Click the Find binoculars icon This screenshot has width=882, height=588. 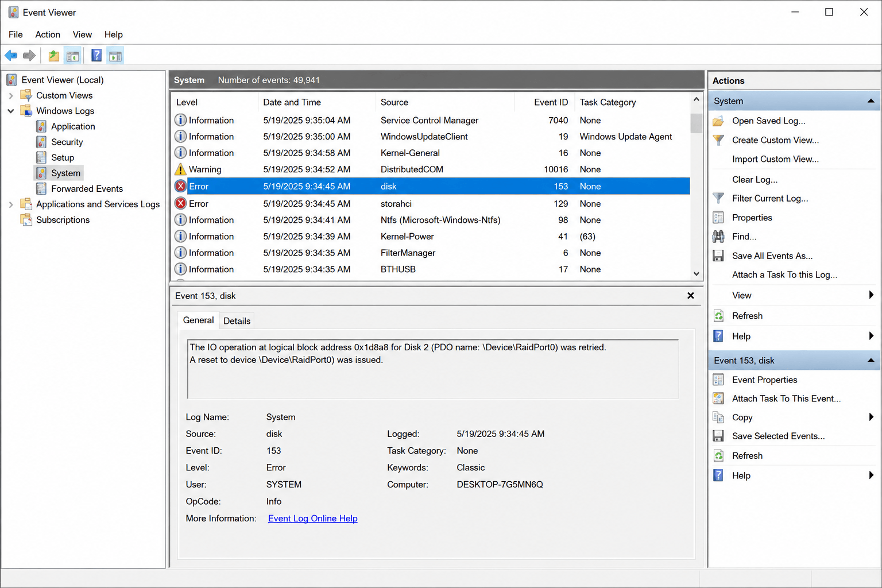point(718,237)
